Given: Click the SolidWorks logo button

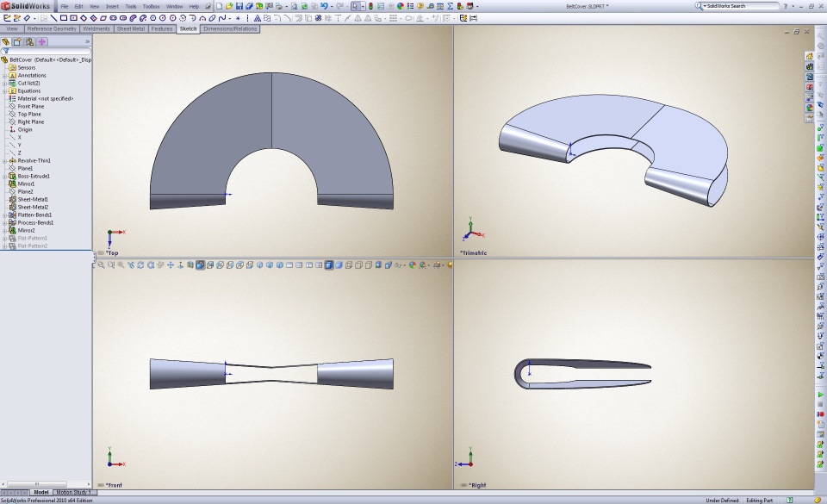Looking at the screenshot, I should [x=27, y=6].
